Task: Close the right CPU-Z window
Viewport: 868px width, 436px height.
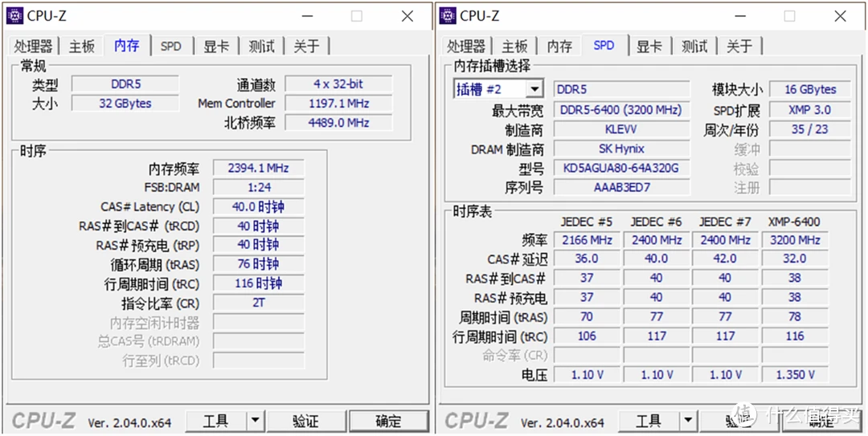Action: coord(841,16)
